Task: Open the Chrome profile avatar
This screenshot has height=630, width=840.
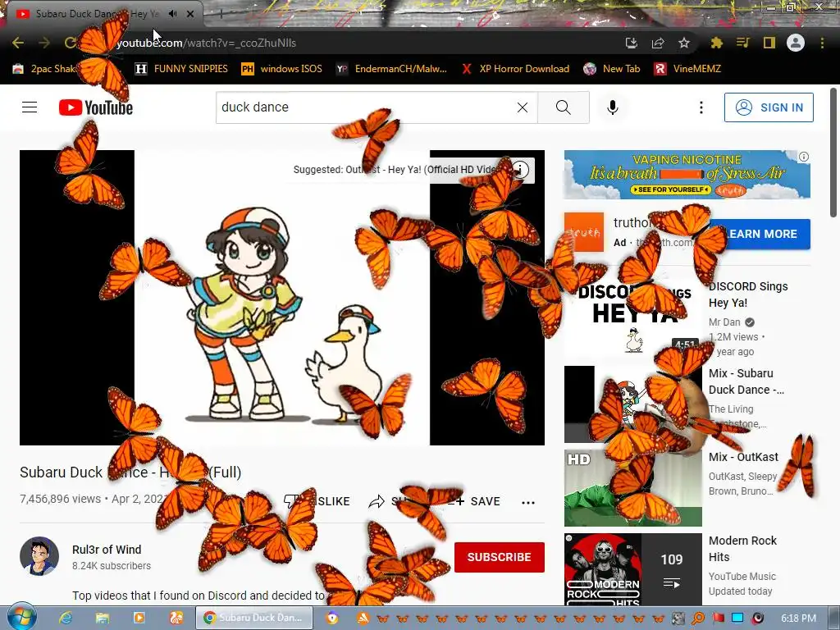Action: tap(796, 43)
